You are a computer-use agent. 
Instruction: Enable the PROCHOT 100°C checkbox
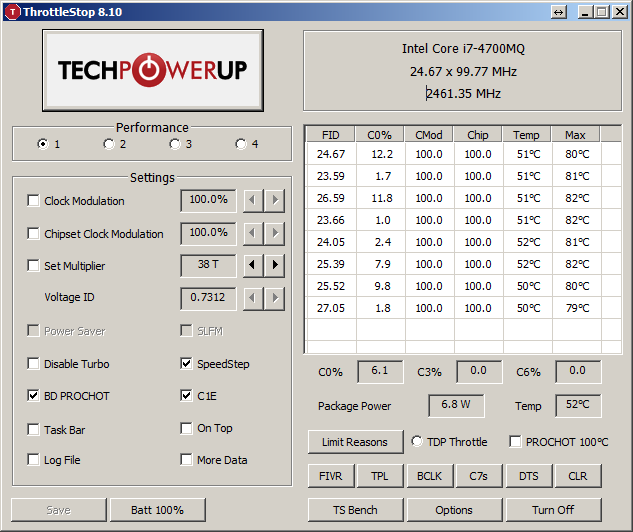pos(515,442)
